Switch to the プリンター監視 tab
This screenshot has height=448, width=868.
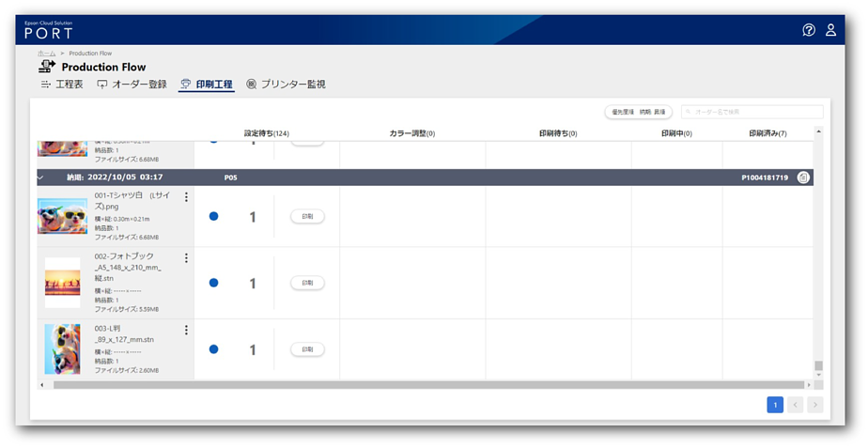coord(286,85)
